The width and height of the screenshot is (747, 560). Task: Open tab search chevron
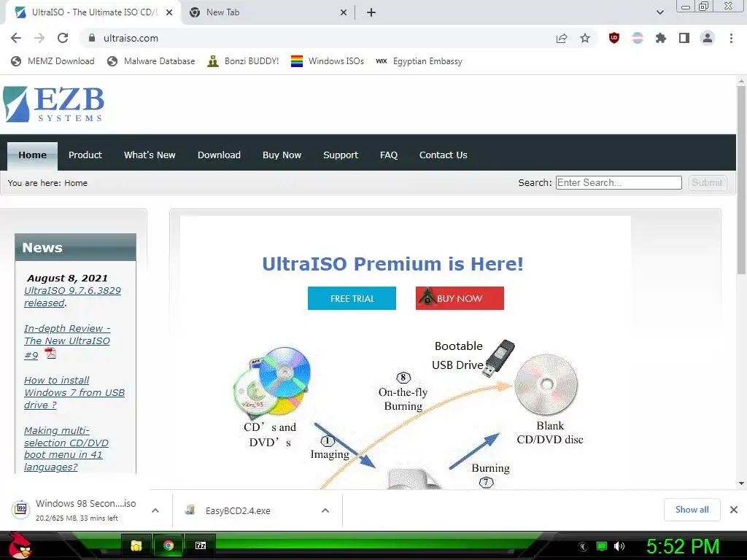659,12
